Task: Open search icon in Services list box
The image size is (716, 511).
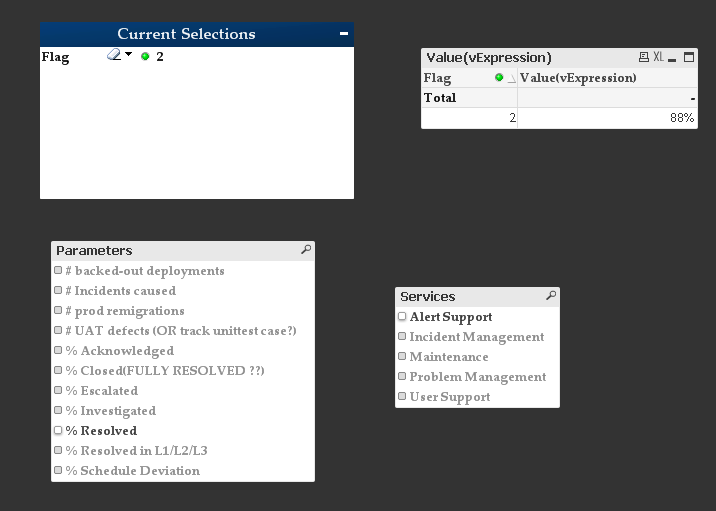Action: tap(551, 296)
